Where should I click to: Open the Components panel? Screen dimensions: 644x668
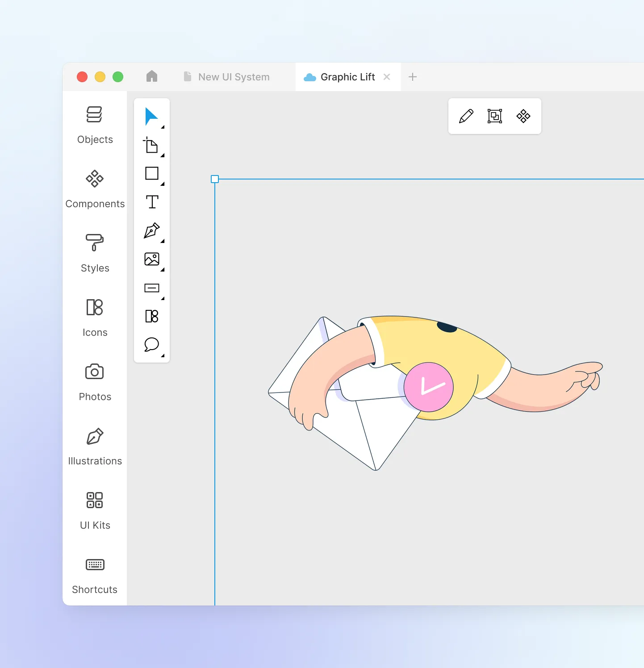coord(95,189)
